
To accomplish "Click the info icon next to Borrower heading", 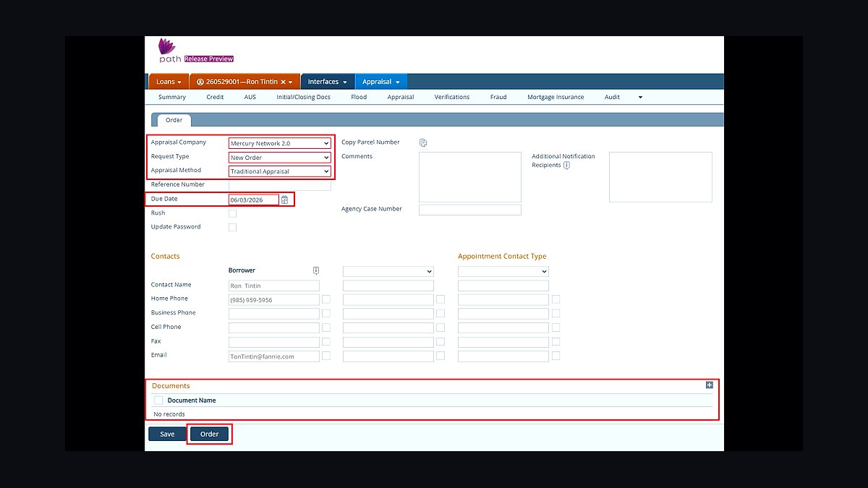I will 316,270.
